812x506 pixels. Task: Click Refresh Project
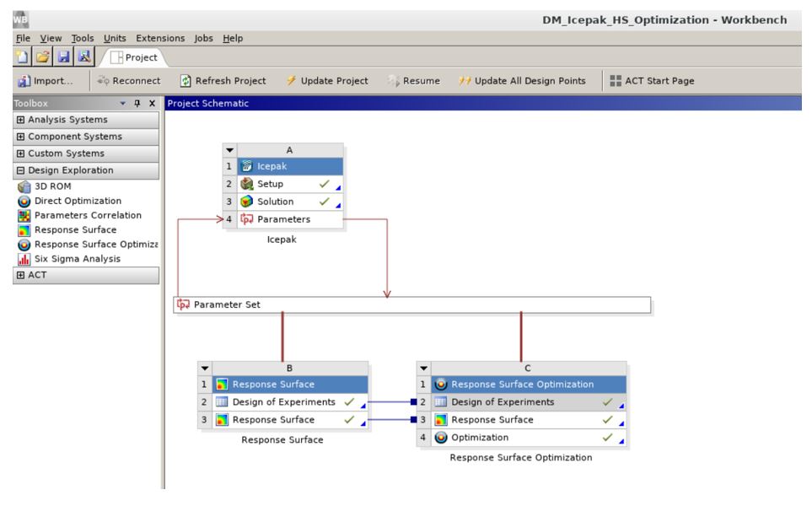223,81
